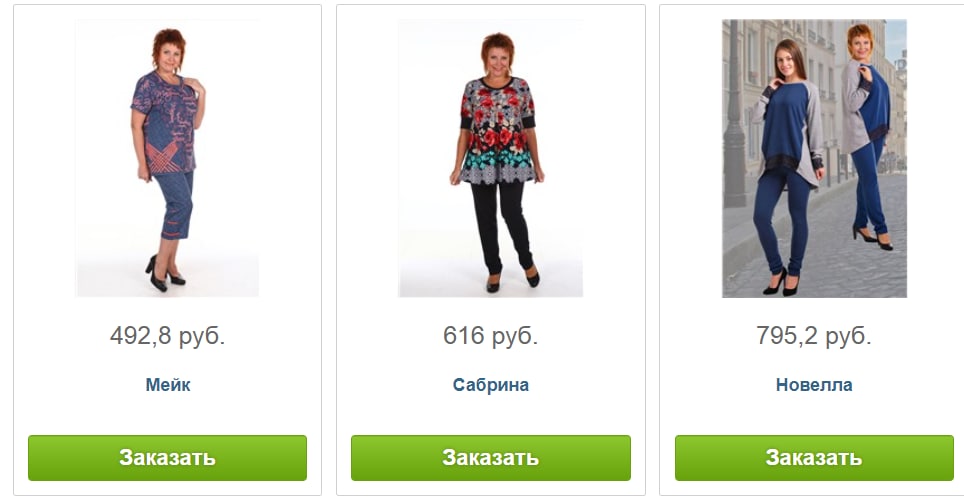This screenshot has width=964, height=497.
Task: Open the Мейк product photo
Action: click(167, 158)
